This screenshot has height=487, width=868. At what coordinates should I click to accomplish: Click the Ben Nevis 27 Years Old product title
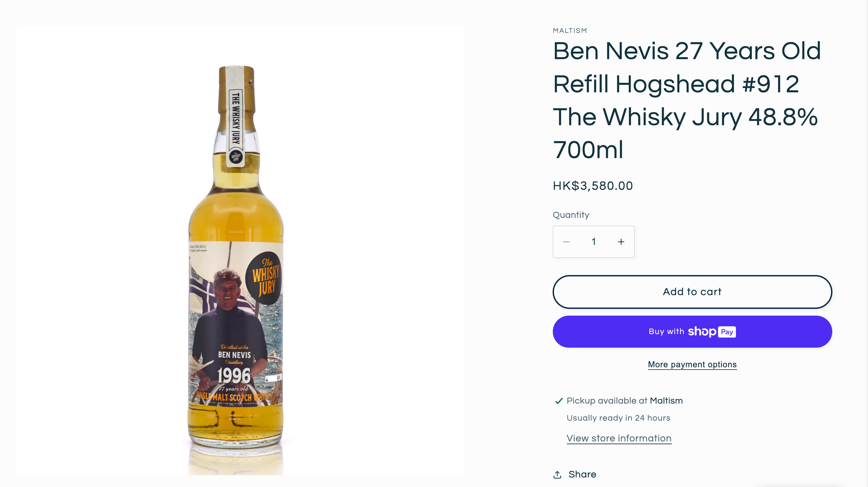tap(687, 100)
